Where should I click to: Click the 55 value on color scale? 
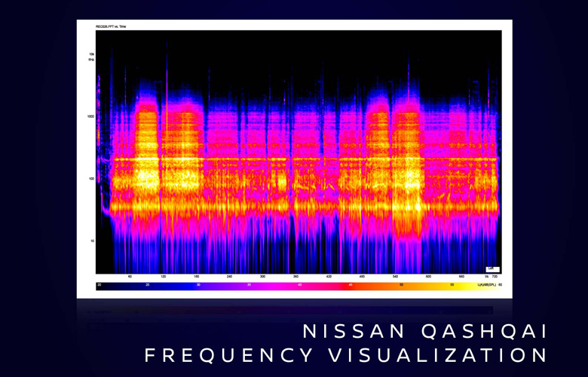coord(452,285)
